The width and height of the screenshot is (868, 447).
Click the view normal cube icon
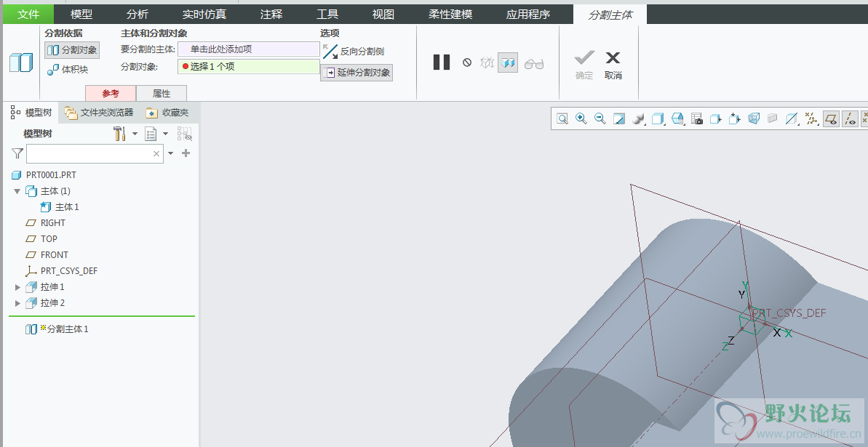(716, 118)
